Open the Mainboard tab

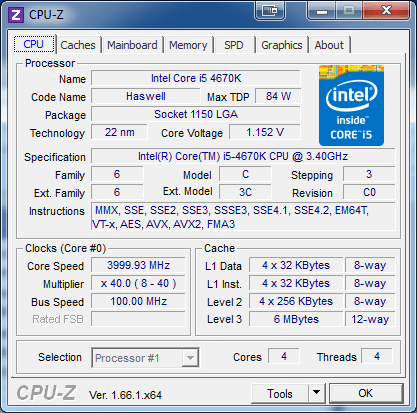coord(132,45)
